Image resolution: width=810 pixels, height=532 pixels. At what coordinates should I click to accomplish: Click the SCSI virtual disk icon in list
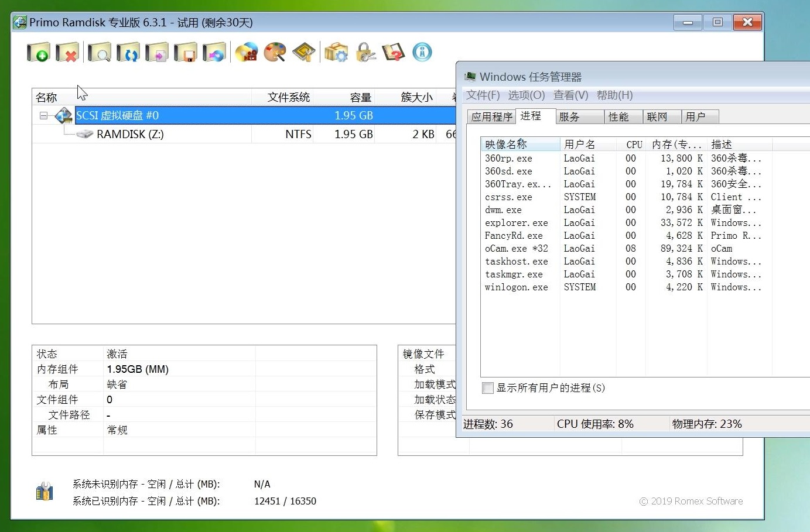click(64, 115)
